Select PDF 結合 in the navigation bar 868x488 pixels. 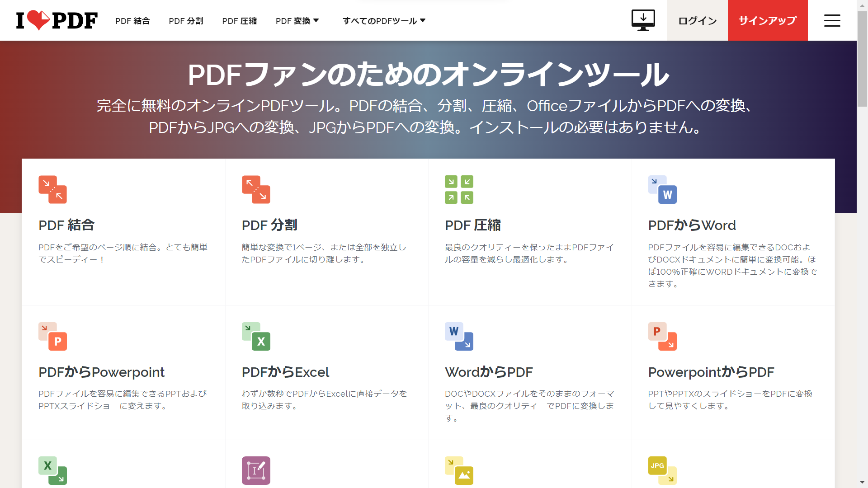click(x=132, y=20)
